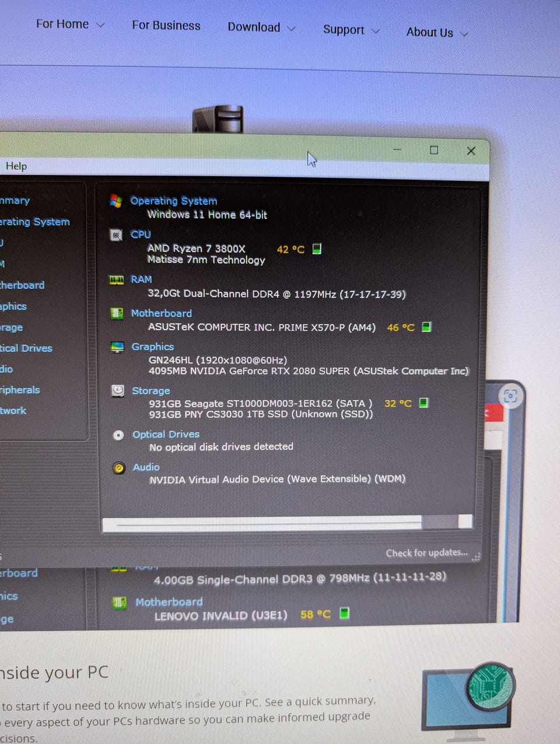The width and height of the screenshot is (560, 744).
Task: Open the For Business website menu item
Action: (166, 26)
